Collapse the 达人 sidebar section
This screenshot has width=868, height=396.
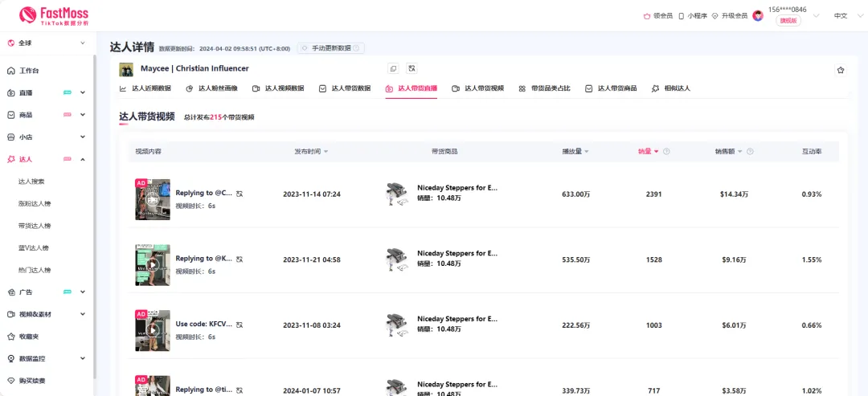pyautogui.click(x=83, y=160)
